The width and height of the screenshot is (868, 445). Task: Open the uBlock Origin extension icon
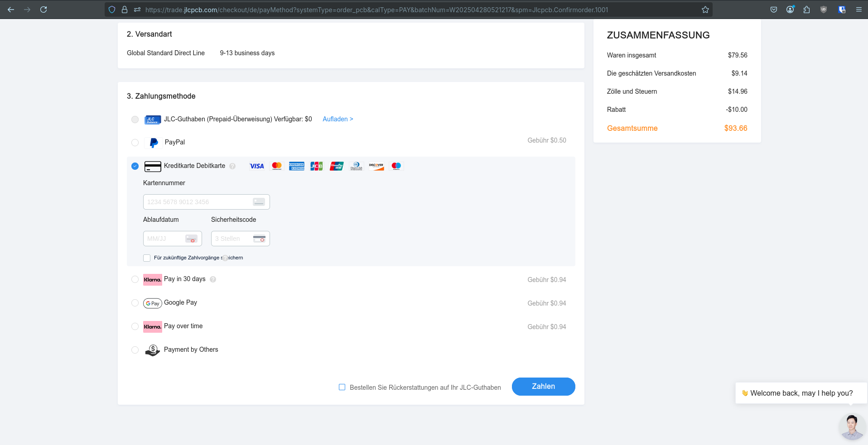pos(824,10)
